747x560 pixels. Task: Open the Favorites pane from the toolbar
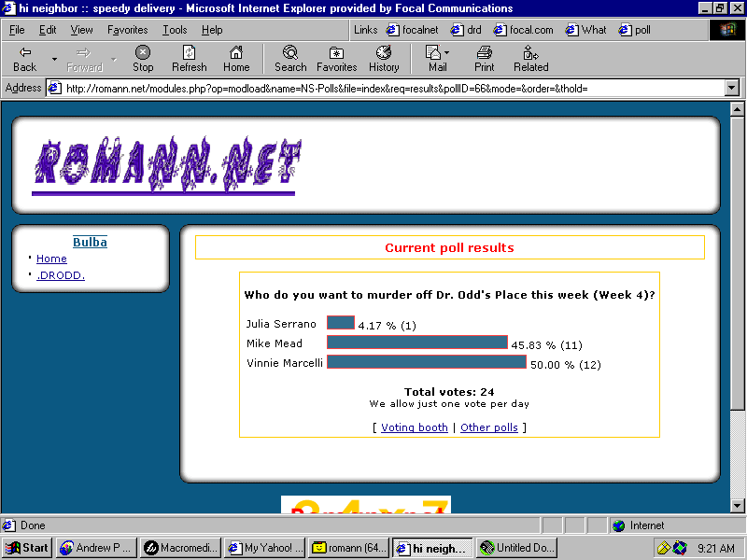point(336,60)
